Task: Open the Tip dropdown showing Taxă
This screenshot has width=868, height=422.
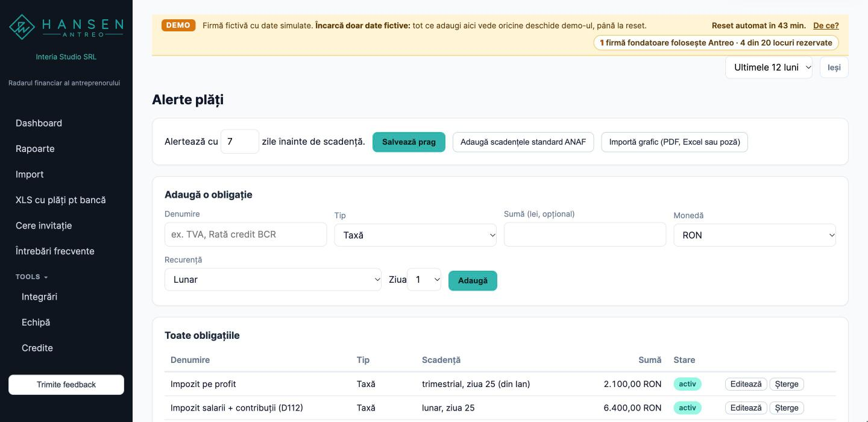Action: (415, 235)
